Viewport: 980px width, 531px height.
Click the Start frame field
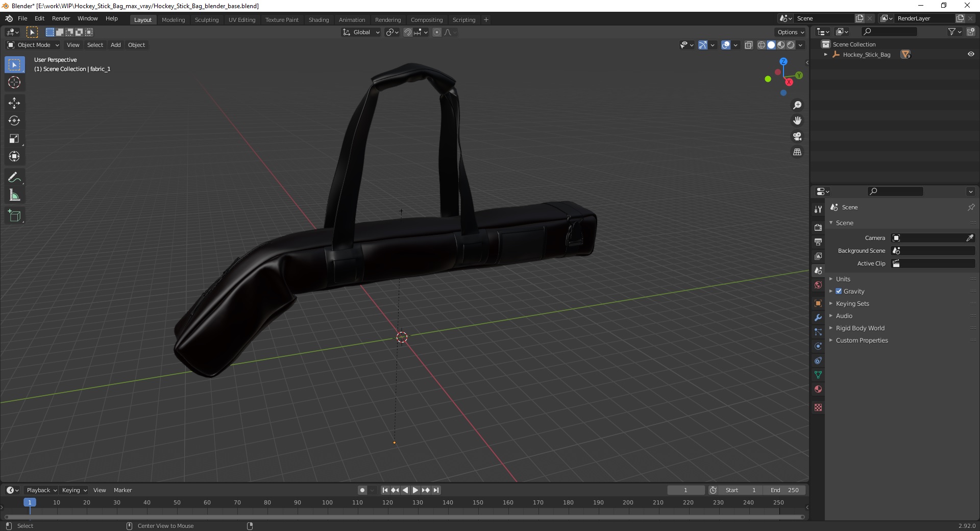click(x=741, y=490)
